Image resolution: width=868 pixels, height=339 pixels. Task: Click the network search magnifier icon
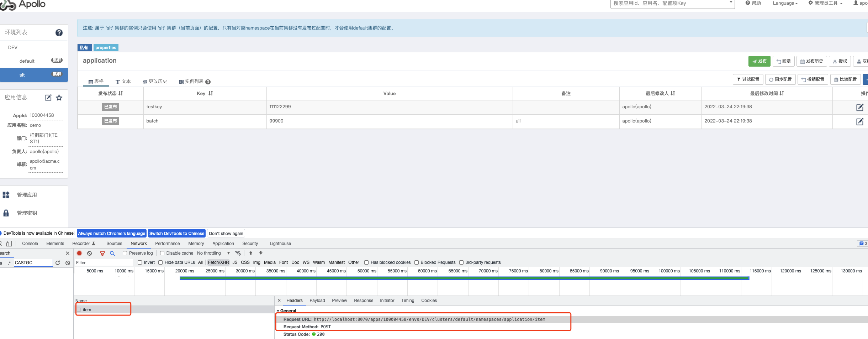pos(112,253)
